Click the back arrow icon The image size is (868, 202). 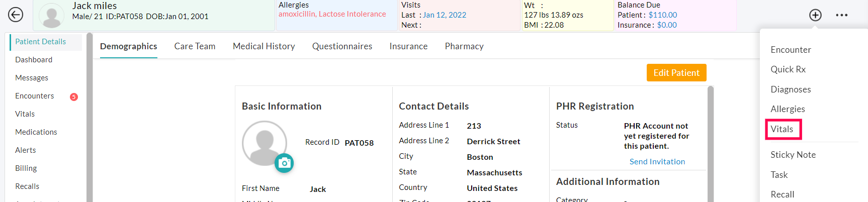pos(16,15)
